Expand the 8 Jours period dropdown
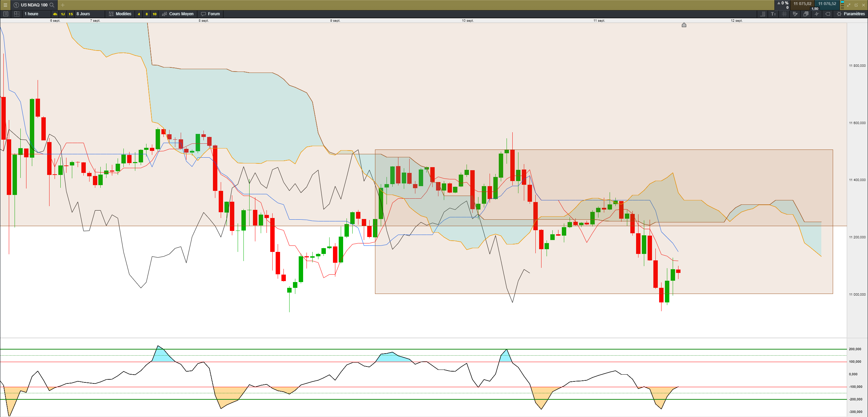868x417 pixels. point(83,14)
